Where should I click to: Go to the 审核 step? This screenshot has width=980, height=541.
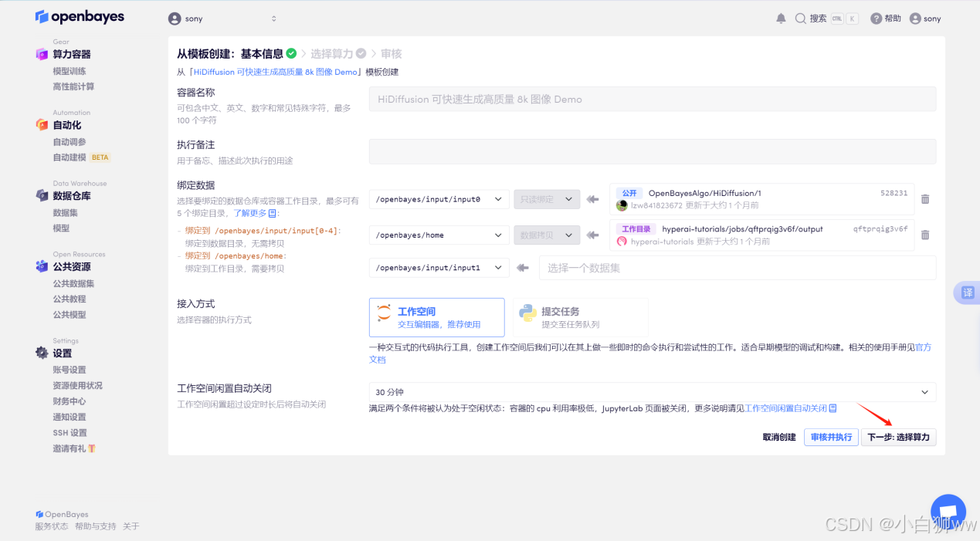coord(392,54)
